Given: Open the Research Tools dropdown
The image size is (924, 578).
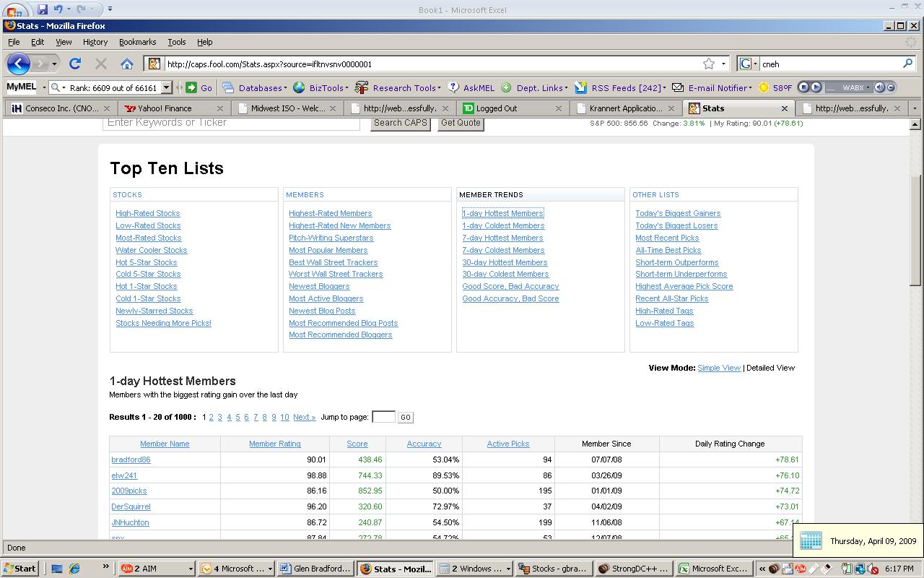Looking at the screenshot, I should coord(398,87).
